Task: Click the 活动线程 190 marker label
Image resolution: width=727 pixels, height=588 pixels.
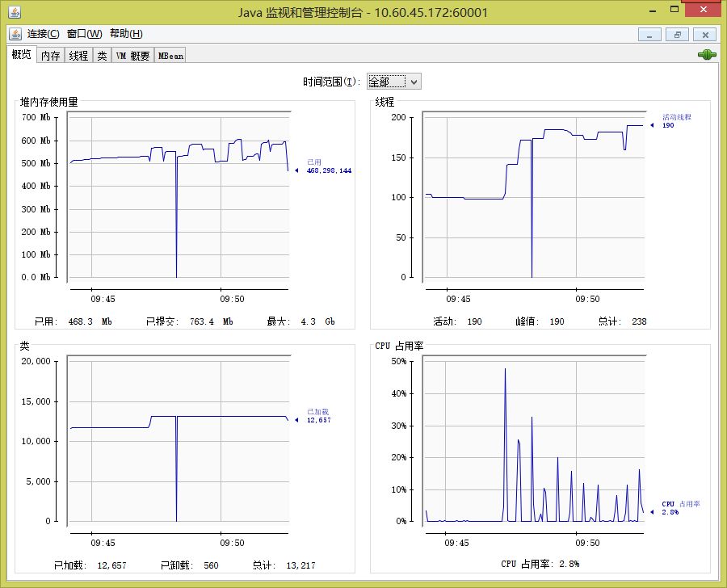Action: pos(672,121)
